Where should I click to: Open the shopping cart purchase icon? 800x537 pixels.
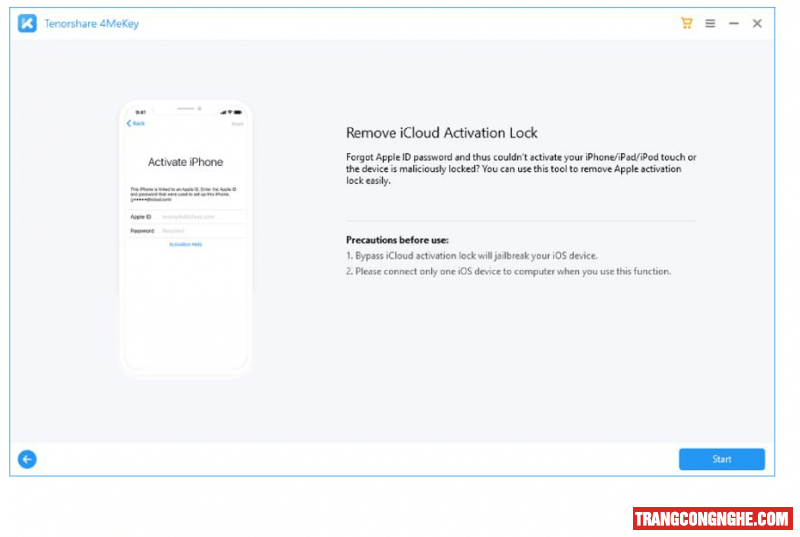(687, 23)
